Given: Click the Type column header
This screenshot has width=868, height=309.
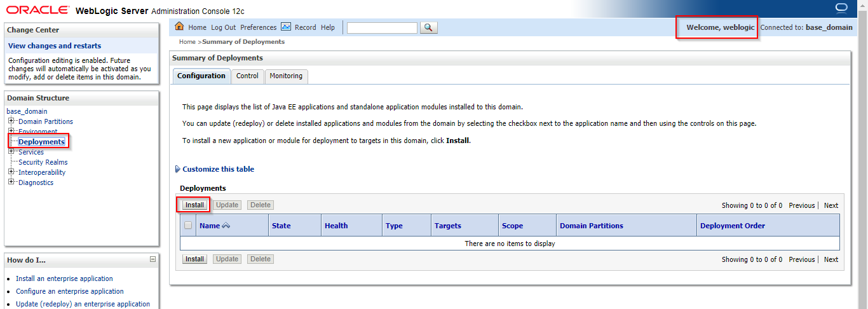Looking at the screenshot, I should click(394, 226).
